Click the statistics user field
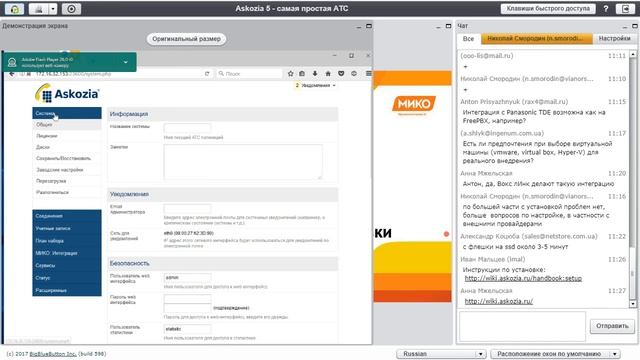Screen dimensions: 640x360 point(187,329)
